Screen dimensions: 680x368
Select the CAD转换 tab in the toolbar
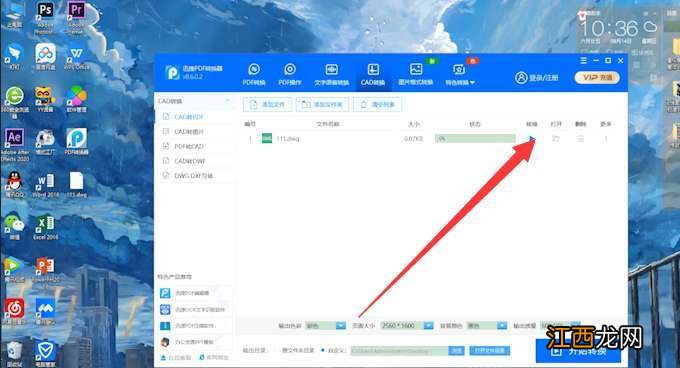(x=373, y=75)
